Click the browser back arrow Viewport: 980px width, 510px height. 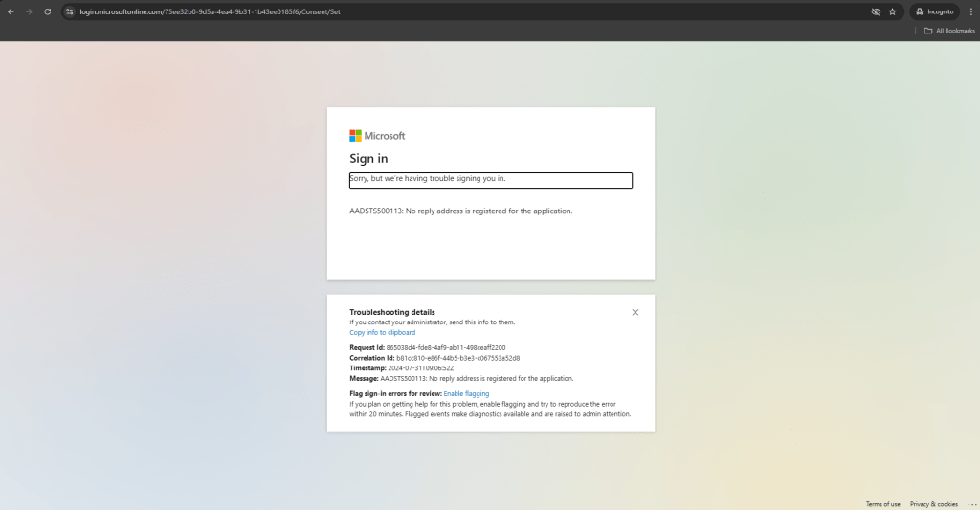[x=11, y=11]
